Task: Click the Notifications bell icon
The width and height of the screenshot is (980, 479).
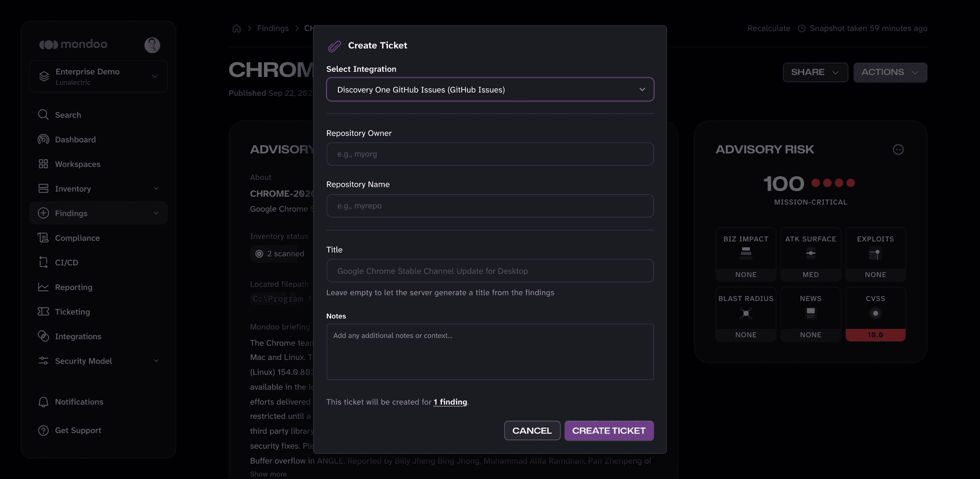Action: tap(44, 402)
